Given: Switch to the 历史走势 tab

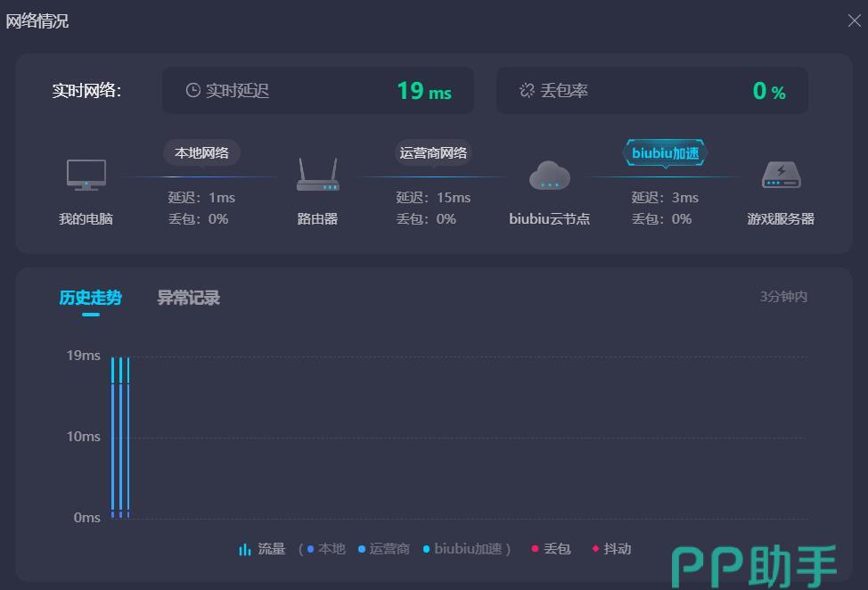Looking at the screenshot, I should 90,298.
